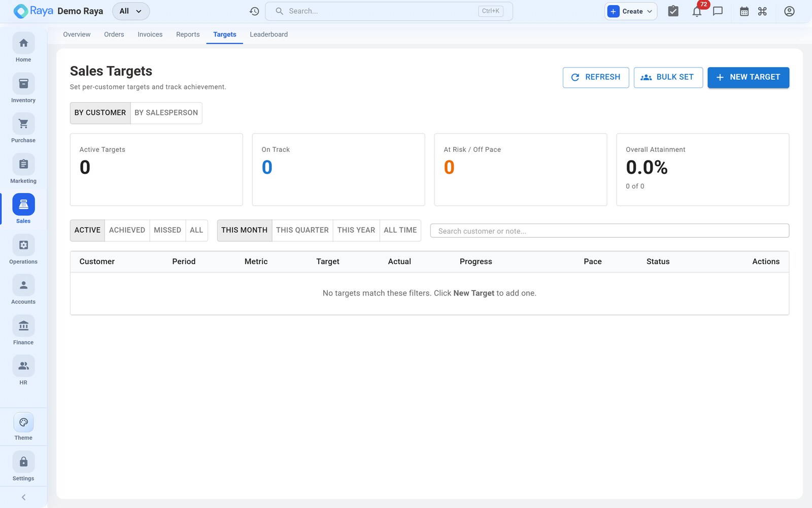
Task: Expand the All scope dropdown
Action: (x=131, y=11)
